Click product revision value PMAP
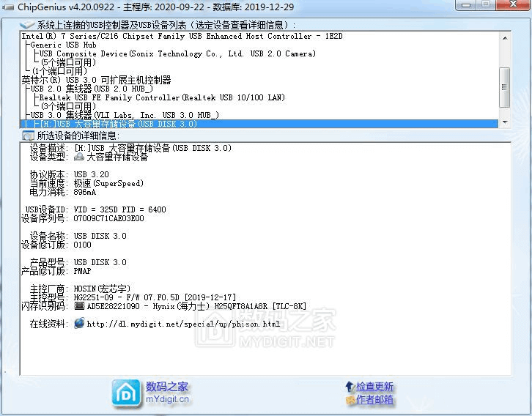The width and height of the screenshot is (532, 416). tap(83, 271)
